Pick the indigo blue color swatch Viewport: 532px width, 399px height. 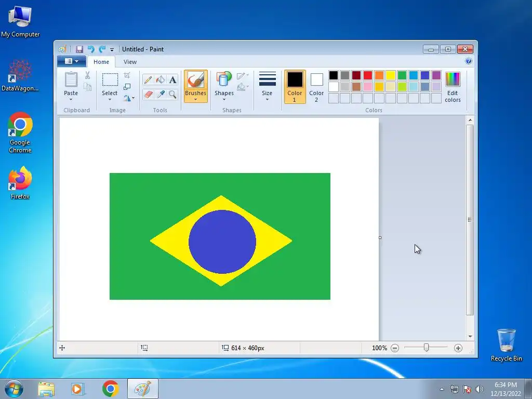click(425, 75)
